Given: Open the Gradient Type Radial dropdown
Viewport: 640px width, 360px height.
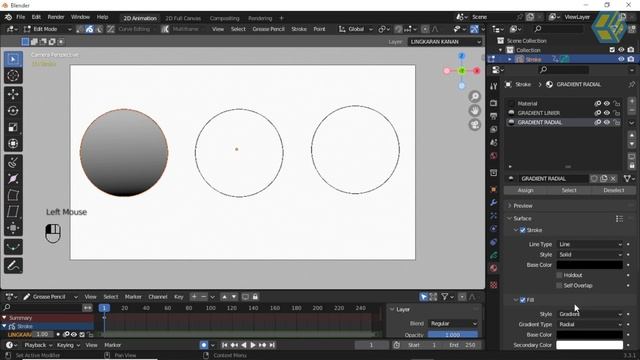Looking at the screenshot, I should click(x=590, y=324).
